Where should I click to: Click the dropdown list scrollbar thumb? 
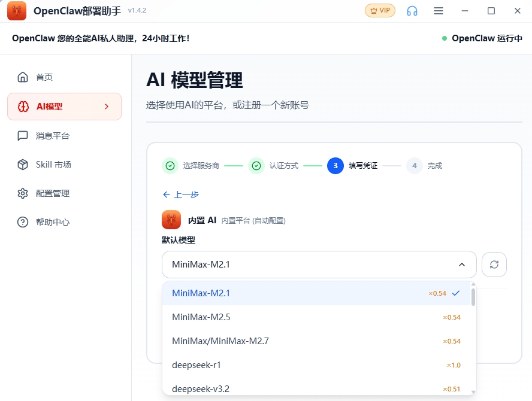[473, 297]
